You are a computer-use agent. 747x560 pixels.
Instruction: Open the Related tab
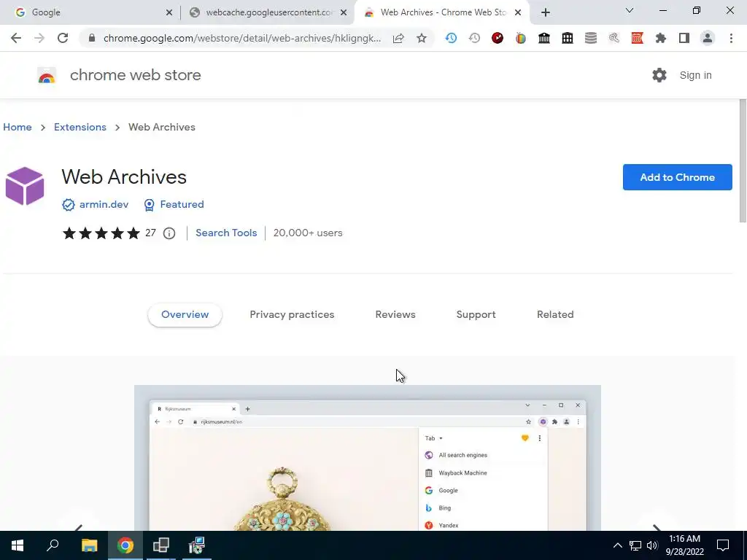[555, 314]
